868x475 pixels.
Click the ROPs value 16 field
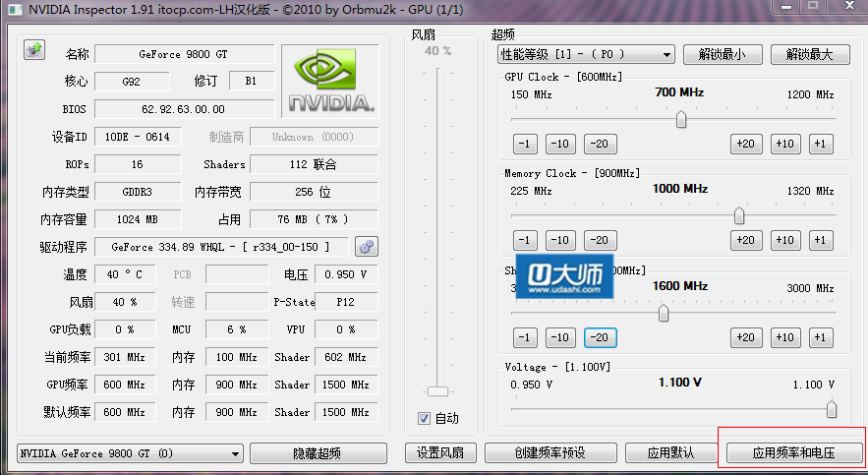138,164
